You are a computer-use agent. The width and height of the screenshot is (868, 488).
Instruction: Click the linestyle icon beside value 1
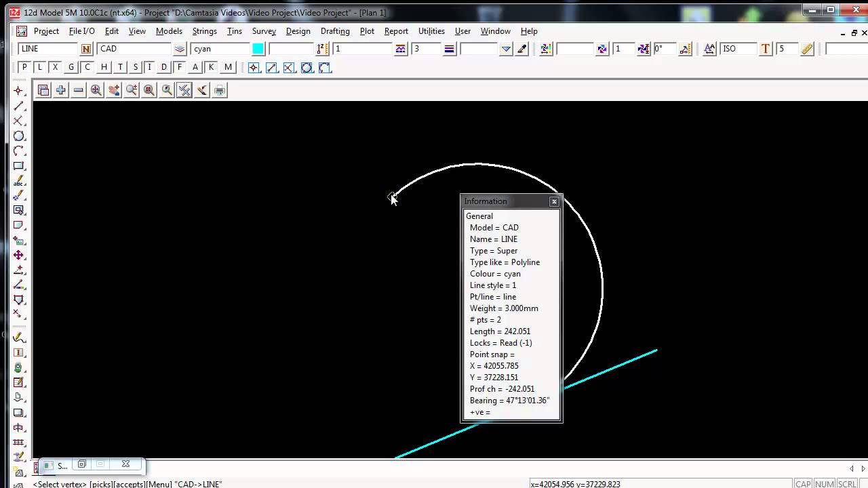point(401,49)
